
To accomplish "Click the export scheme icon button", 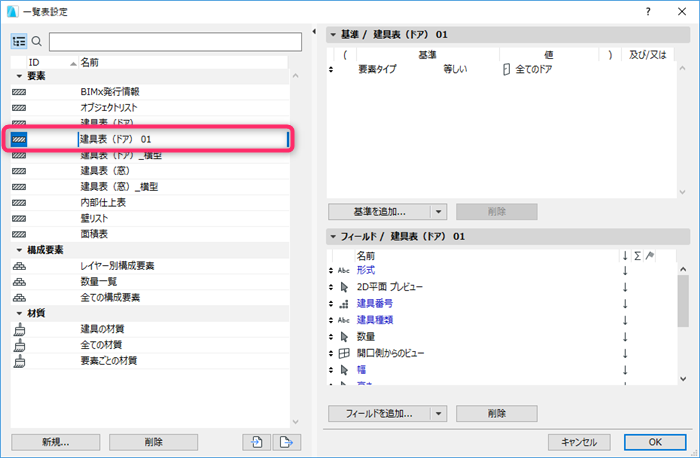I will pyautogui.click(x=287, y=442).
